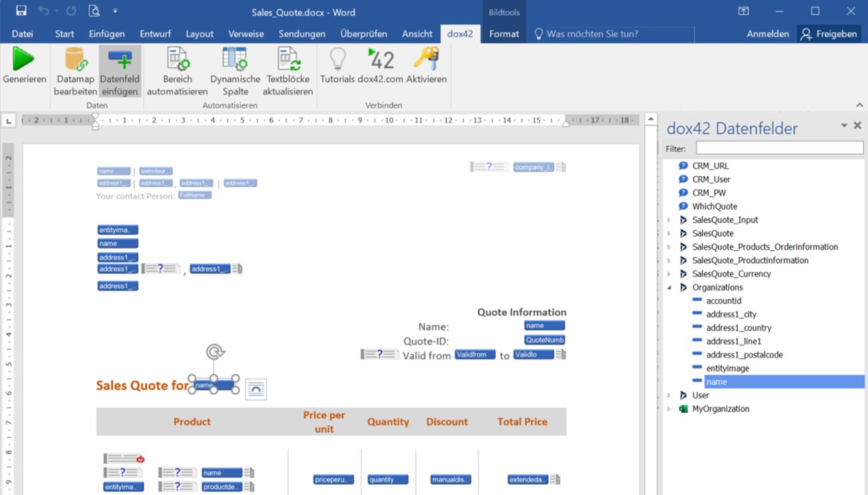Click the quantity field in table
The height and width of the screenshot is (495, 868).
(388, 480)
